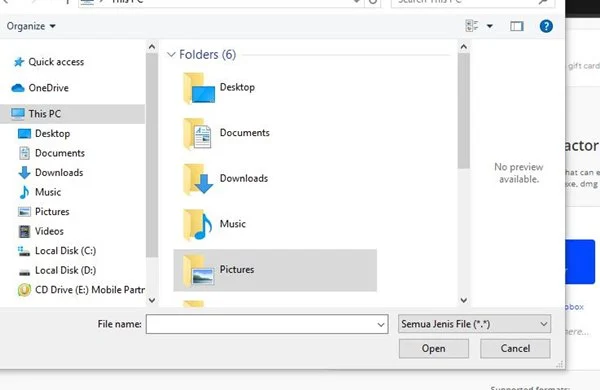Image resolution: width=600 pixels, height=390 pixels.
Task: Click the Documents folder name in file list
Action: (245, 133)
